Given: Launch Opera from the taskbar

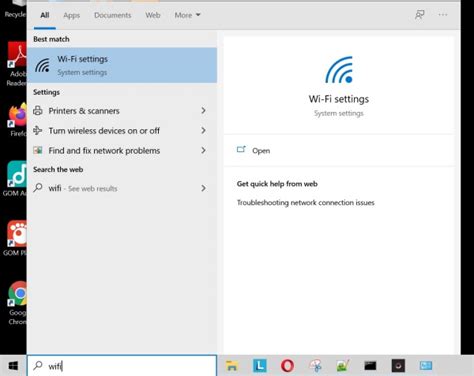Looking at the screenshot, I should [x=287, y=366].
